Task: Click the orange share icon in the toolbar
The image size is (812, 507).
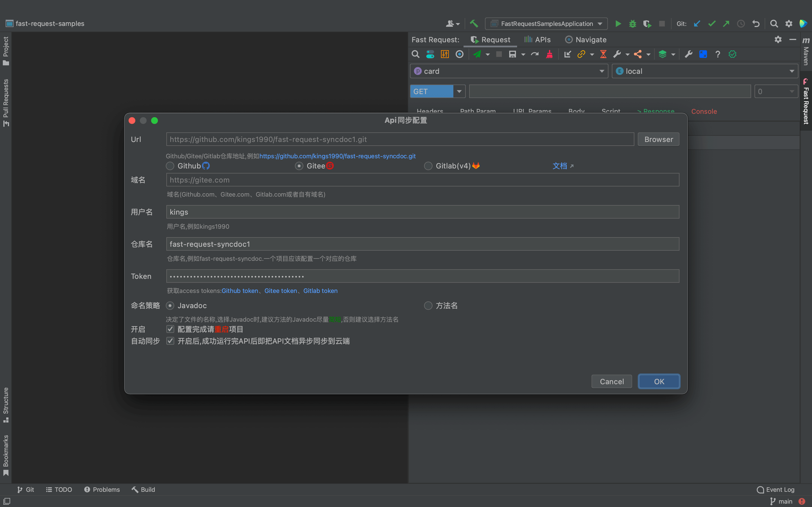Action: click(x=638, y=54)
